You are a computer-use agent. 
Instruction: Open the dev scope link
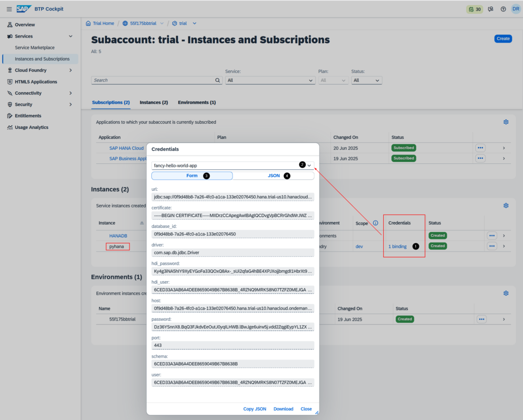359,247
